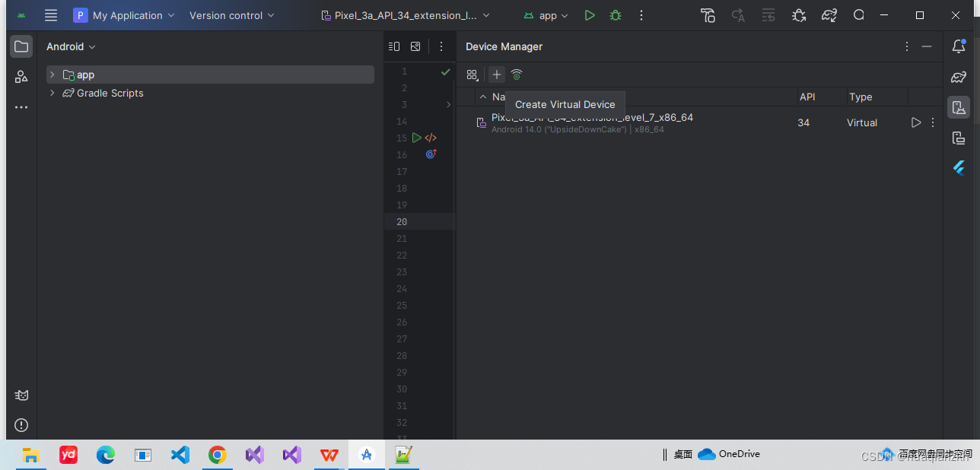Open the Version control menu
Viewport: 980px width, 470px height.
click(231, 15)
